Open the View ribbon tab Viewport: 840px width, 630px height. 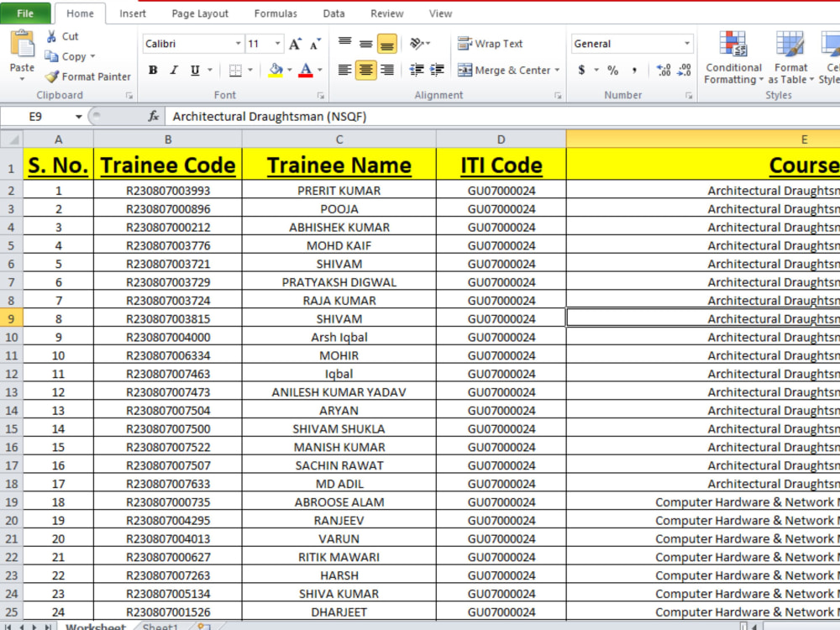440,13
